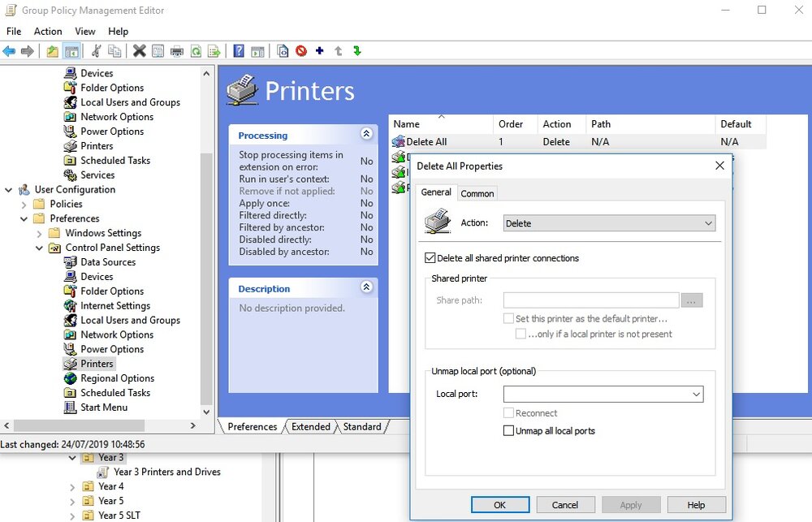Open the Action menu

[48, 31]
